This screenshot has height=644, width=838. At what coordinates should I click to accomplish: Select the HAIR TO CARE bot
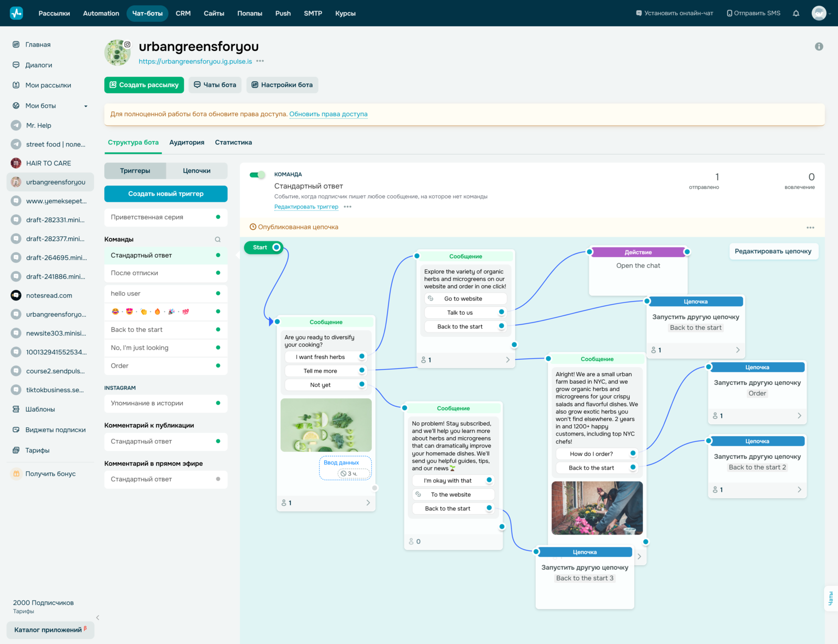(48, 163)
